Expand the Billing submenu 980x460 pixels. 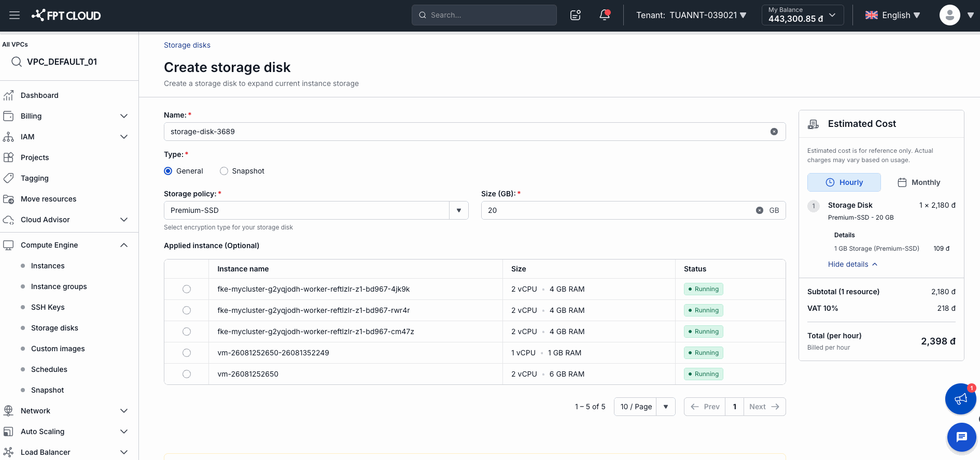124,116
